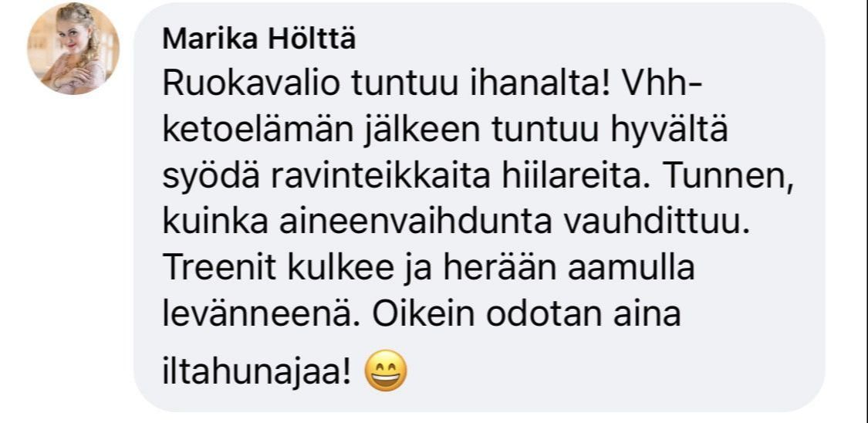Click the word Treenit
868x423 pixels.
point(225,269)
